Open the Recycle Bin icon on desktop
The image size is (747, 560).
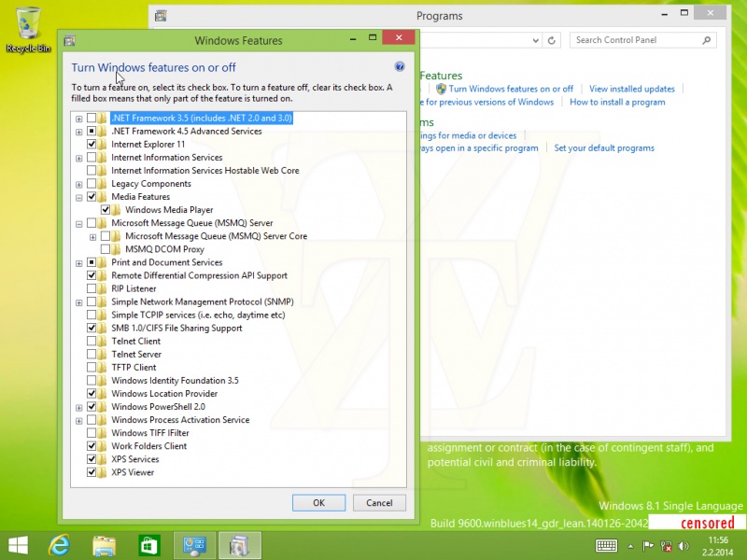coord(28,29)
